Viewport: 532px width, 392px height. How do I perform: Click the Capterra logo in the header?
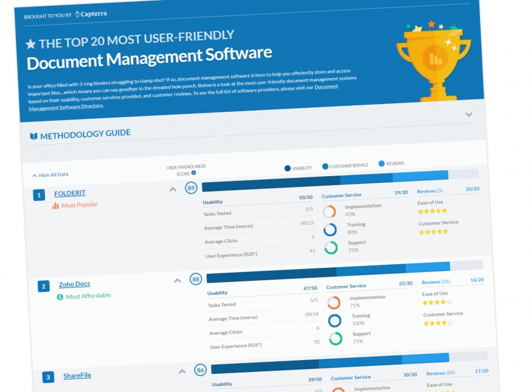91,14
